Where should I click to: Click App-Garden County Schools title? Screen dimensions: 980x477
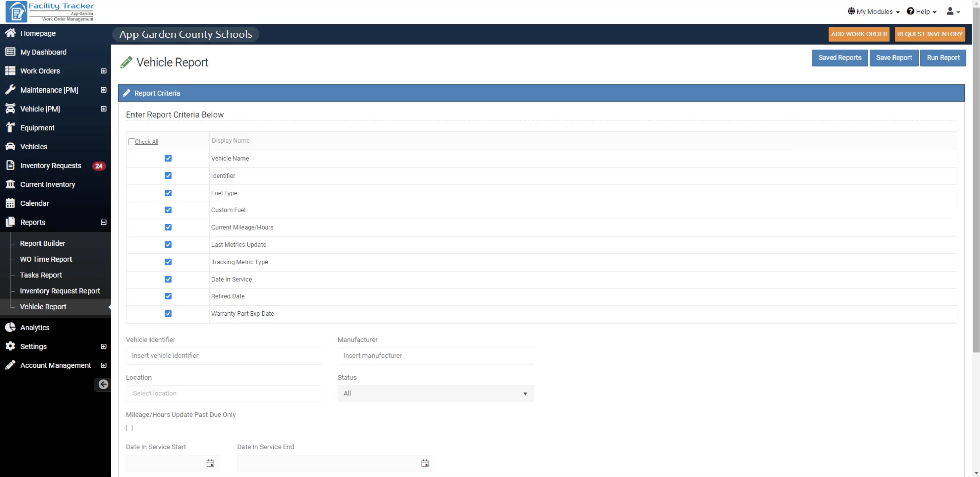click(186, 34)
